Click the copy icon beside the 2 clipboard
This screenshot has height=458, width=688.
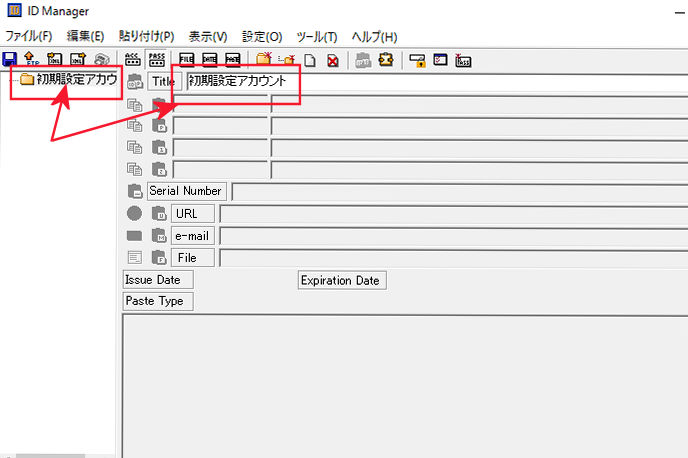coord(134,169)
